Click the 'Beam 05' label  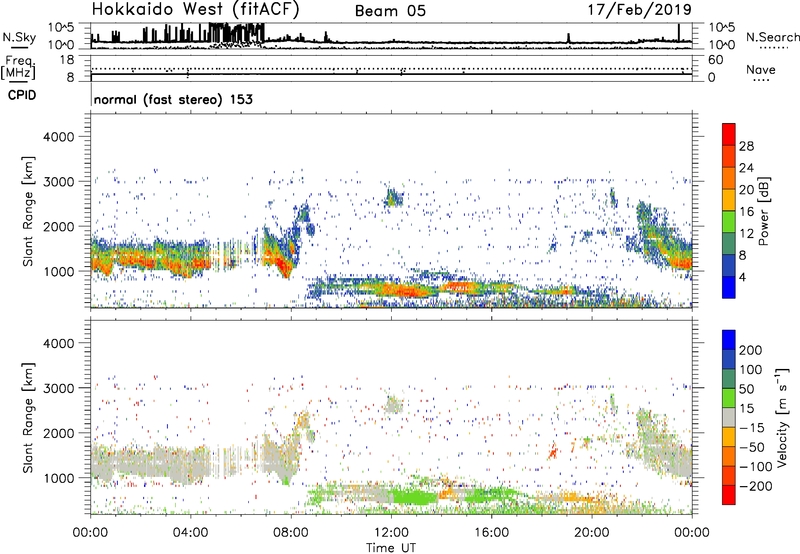point(390,11)
